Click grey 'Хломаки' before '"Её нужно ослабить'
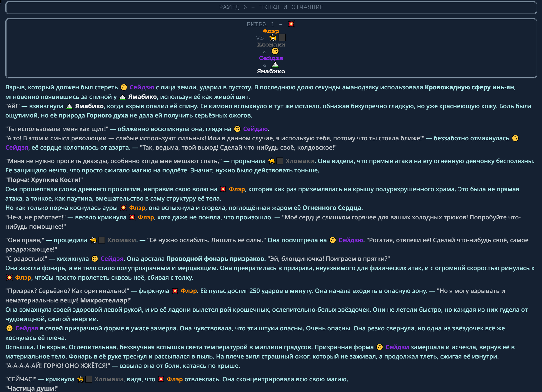 pos(121,240)
